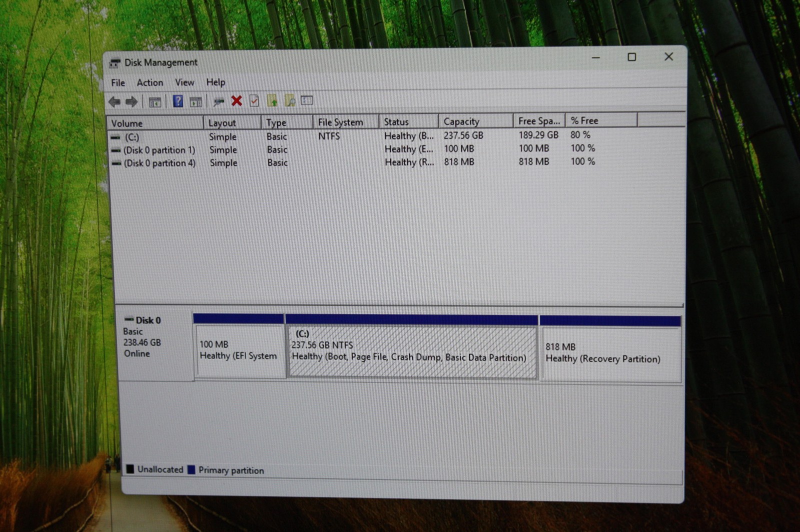
Task: Open the Help menu
Action: pos(216,82)
